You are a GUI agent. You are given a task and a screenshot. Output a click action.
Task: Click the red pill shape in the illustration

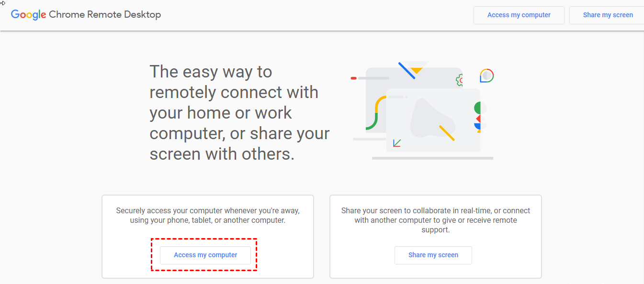pos(354,78)
